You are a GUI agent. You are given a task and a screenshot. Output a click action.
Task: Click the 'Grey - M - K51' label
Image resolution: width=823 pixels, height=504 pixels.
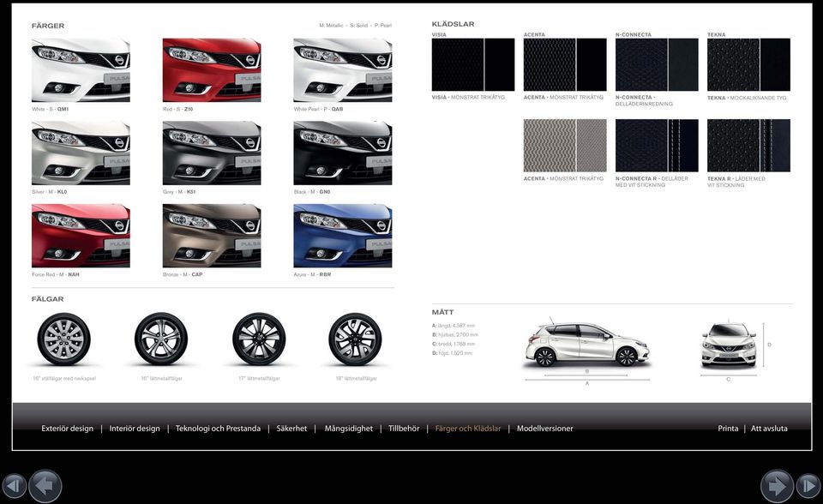179,192
